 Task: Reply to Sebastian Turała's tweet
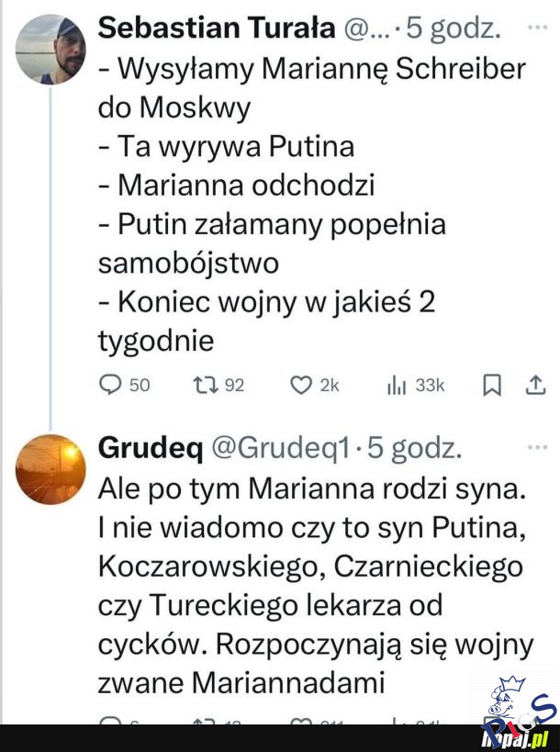(x=110, y=386)
